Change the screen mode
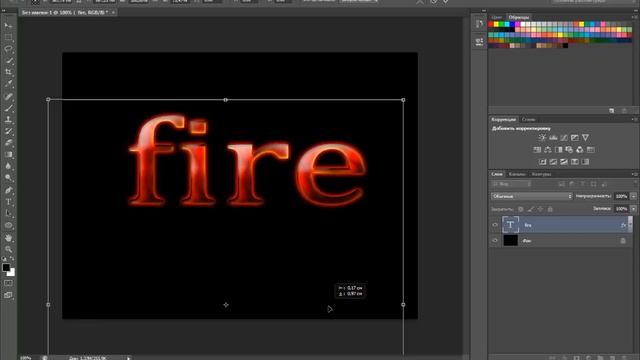The image size is (640, 360). (x=8, y=295)
